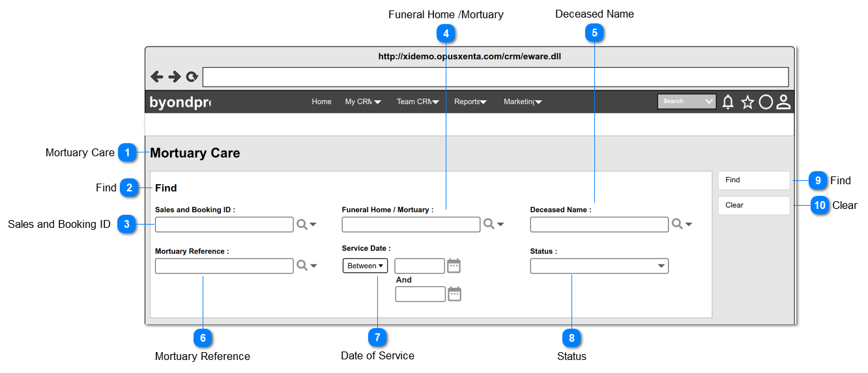Click the Sales and Booking ID input field
This screenshot has width=868, height=373.
pyautogui.click(x=224, y=225)
